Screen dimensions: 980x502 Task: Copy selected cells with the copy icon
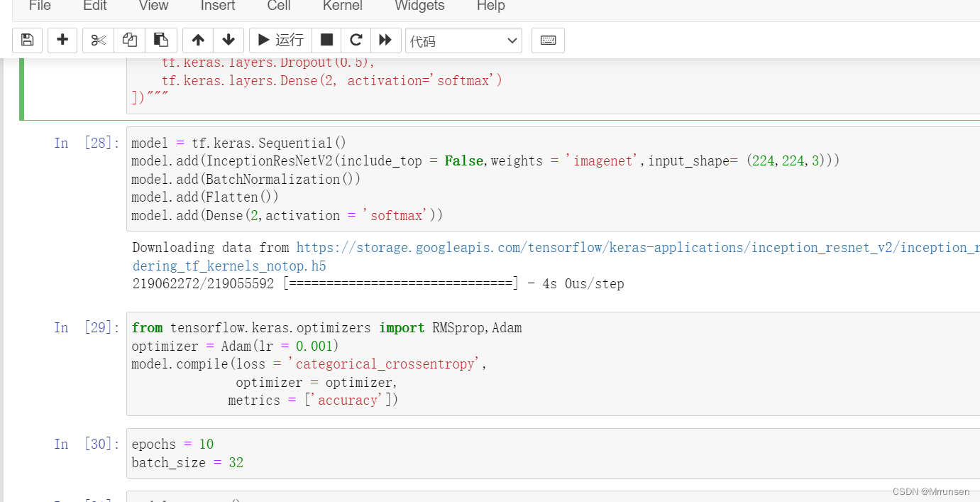(129, 40)
